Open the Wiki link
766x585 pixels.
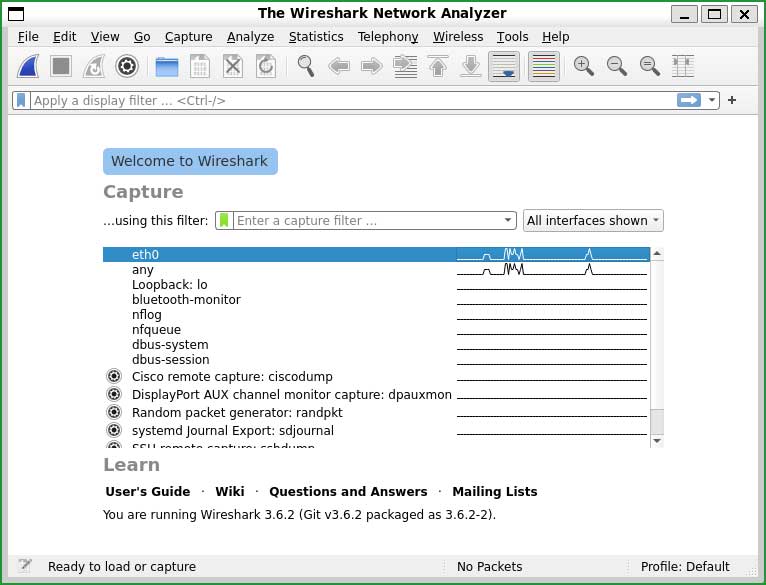[230, 491]
